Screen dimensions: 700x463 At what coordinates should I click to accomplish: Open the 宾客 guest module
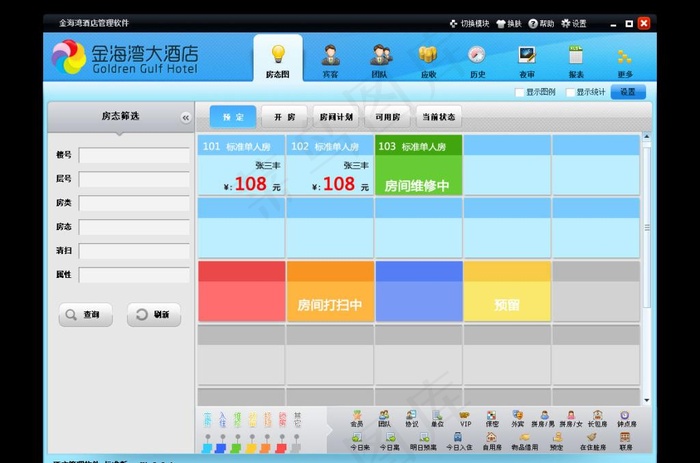330,61
